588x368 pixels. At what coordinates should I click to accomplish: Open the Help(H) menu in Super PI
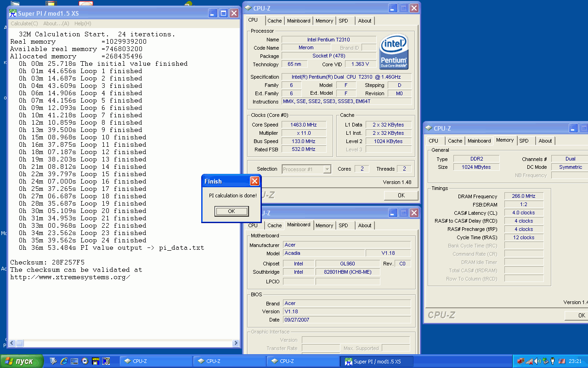point(83,23)
